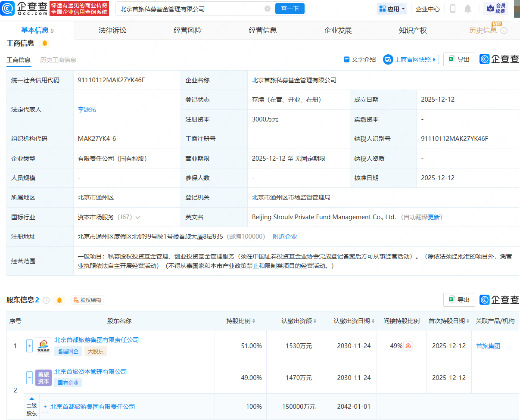Screen dimensions: 520x420
Task: Expand the 北京首都旅游集团 shareholder row
Action: click(x=29, y=346)
